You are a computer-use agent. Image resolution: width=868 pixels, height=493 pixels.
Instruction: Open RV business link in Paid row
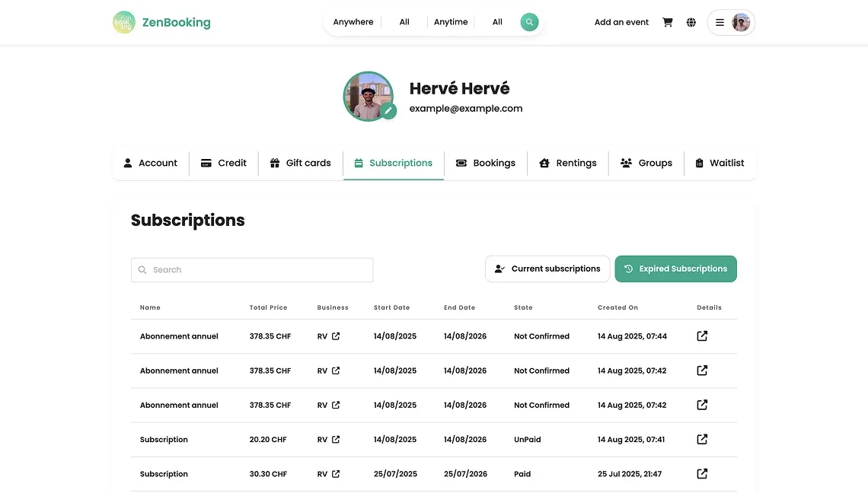click(336, 474)
